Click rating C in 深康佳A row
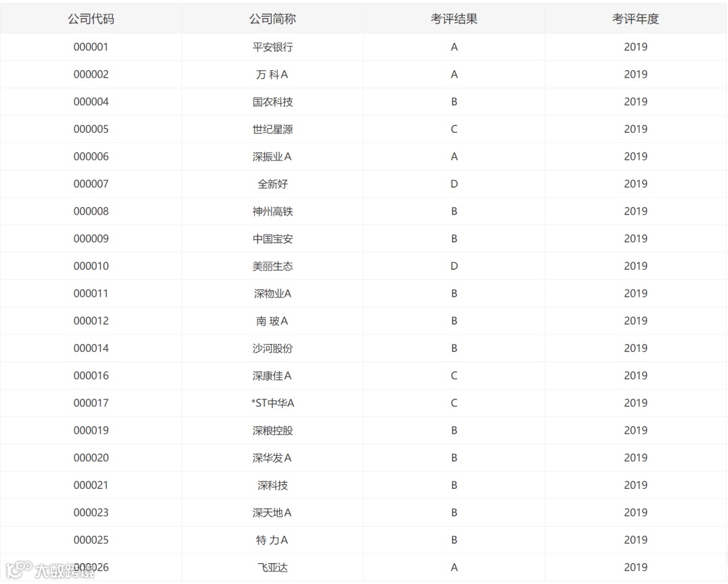The image size is (728, 584). [x=454, y=376]
